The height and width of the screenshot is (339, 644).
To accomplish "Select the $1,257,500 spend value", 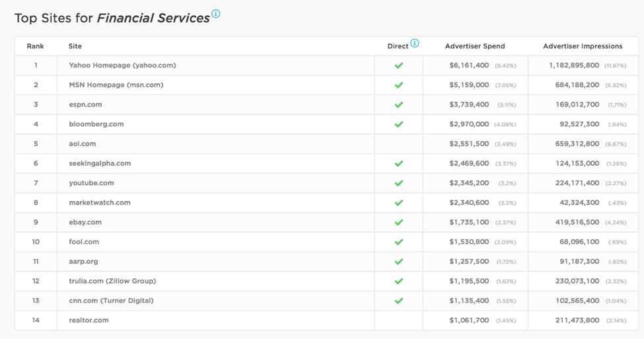I will click(469, 261).
